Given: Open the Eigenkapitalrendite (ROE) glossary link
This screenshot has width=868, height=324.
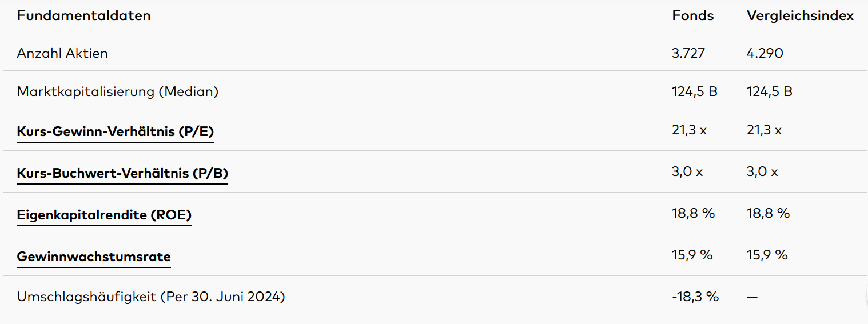Looking at the screenshot, I should coord(104,215).
